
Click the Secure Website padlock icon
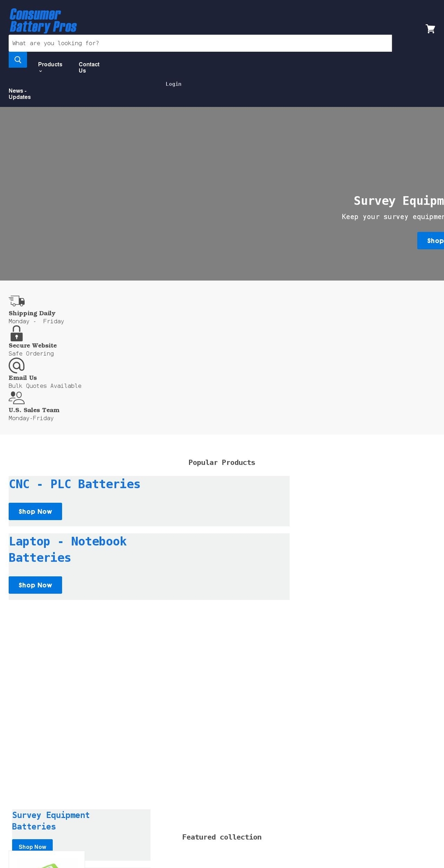[x=17, y=333]
